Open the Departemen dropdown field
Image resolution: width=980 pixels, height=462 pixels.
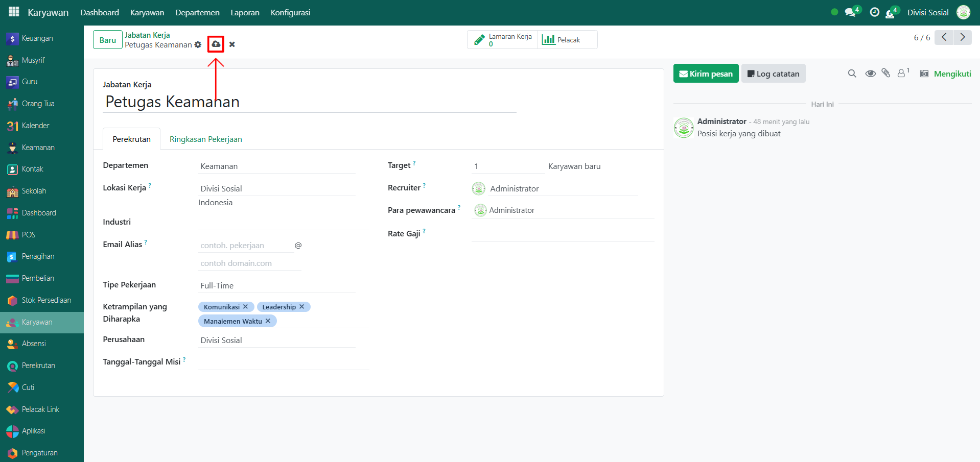click(276, 166)
